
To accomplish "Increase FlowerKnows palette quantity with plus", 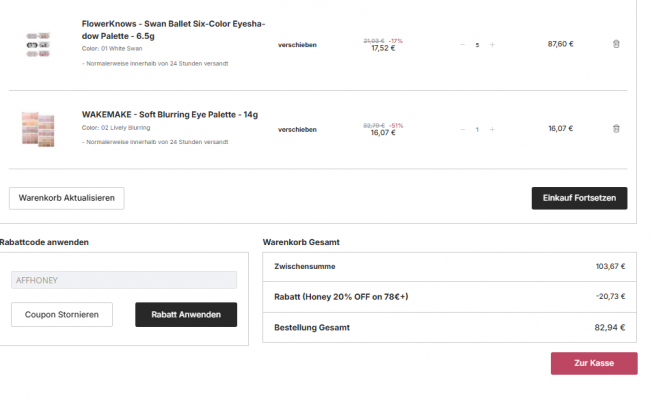I will tap(492, 44).
